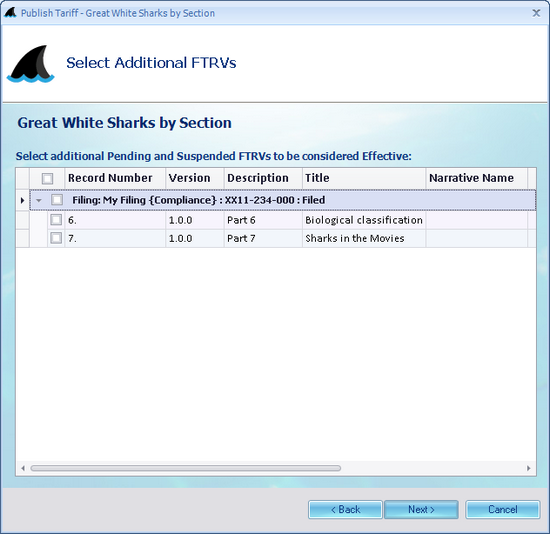Cancel the publish tariff wizard

[503, 509]
